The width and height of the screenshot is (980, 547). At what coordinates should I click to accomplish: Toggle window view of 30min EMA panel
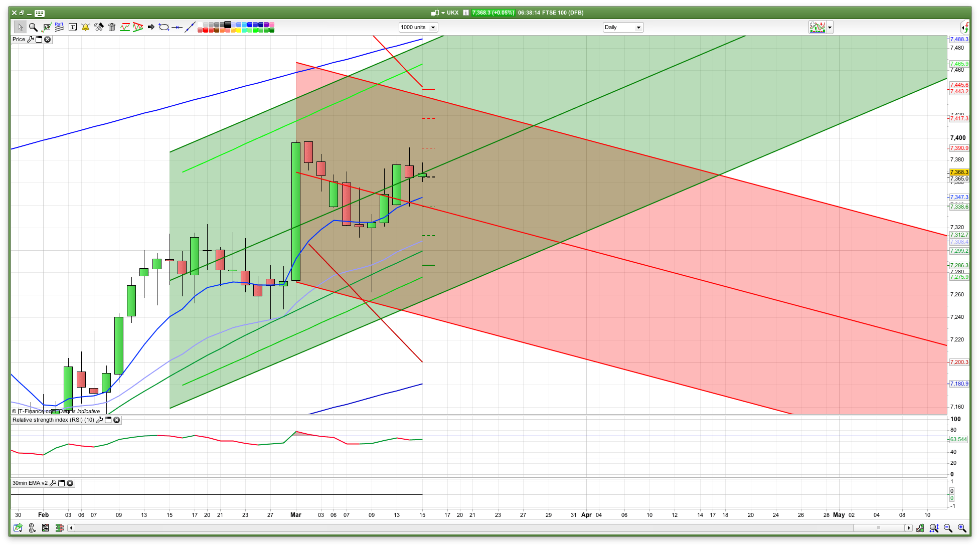point(62,483)
